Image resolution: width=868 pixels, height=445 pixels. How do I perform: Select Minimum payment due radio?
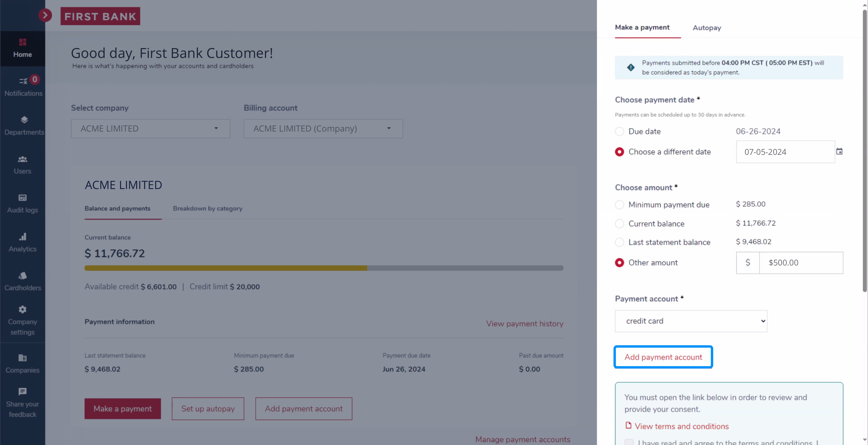click(x=619, y=205)
